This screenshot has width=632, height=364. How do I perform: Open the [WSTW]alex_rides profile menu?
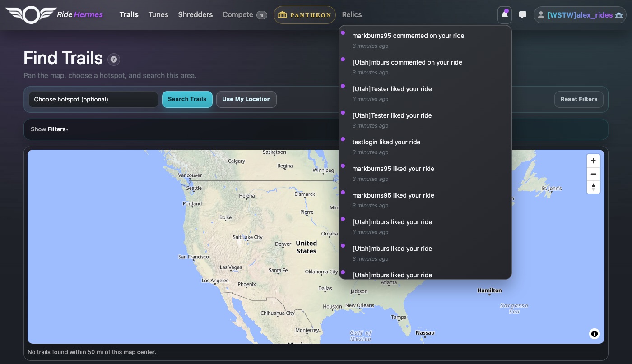580,15
